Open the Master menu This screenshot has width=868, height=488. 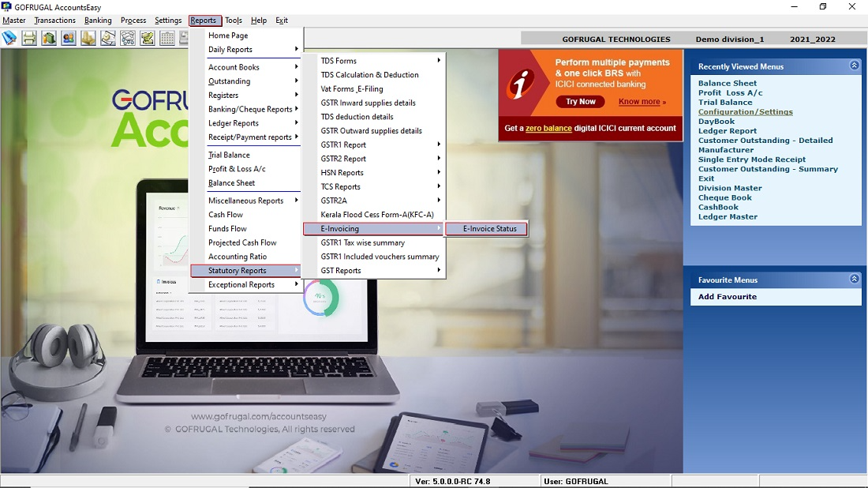[14, 21]
